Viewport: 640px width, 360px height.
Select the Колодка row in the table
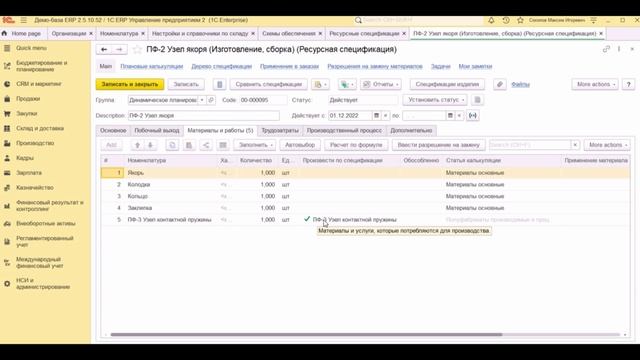point(365,184)
